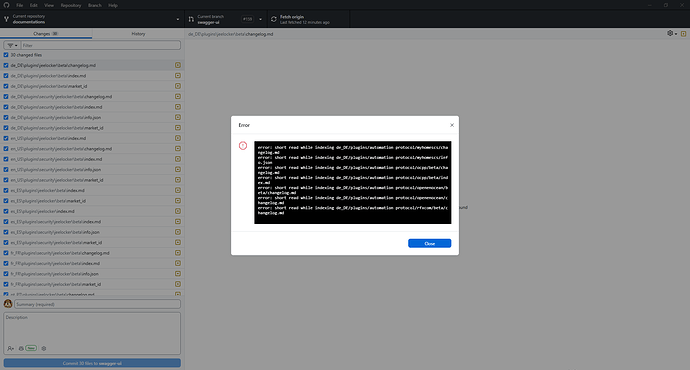
Task: Click the add co-authors icon
Action: (x=11, y=348)
